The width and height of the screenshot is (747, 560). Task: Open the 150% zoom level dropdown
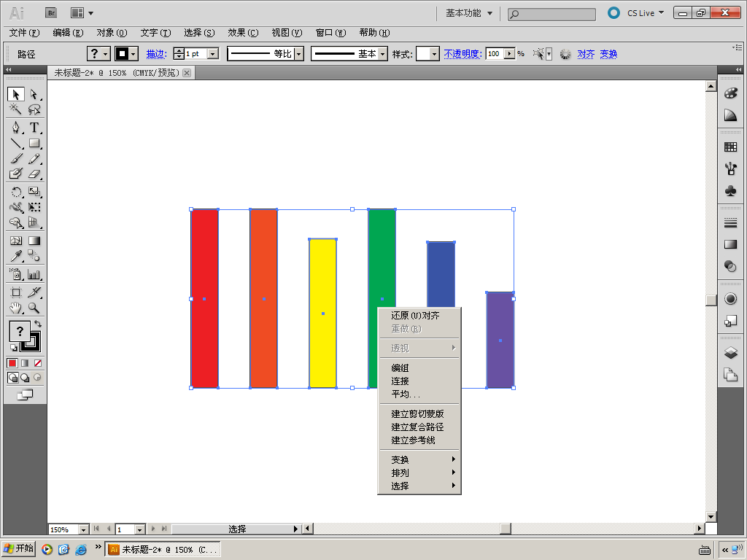pyautogui.click(x=84, y=529)
